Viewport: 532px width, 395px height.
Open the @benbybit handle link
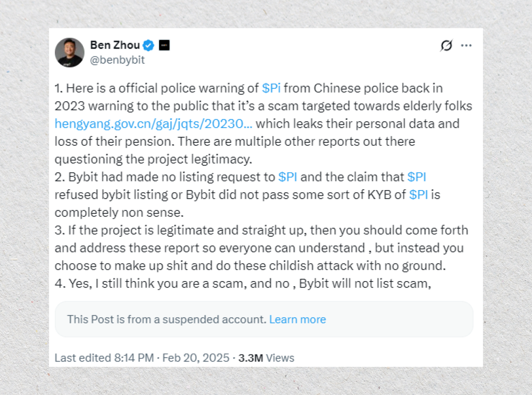pos(118,60)
